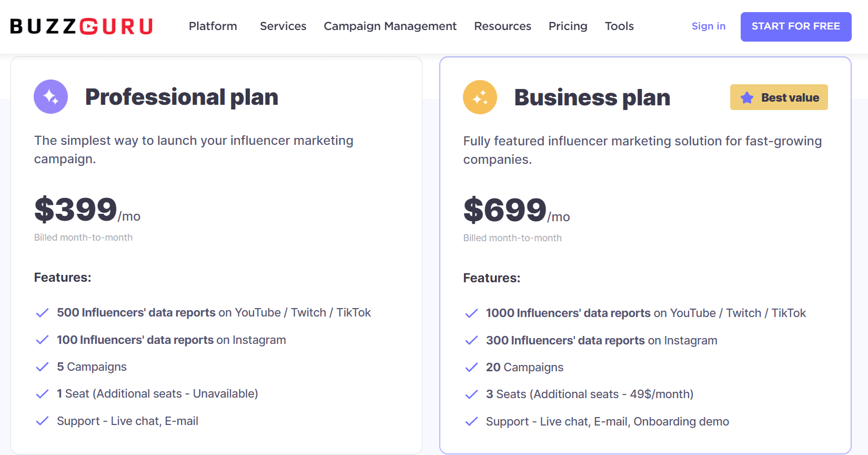Click 'Support - Live chat, E-mail, Onboarding demo' text
This screenshot has height=455, width=868.
pos(608,422)
